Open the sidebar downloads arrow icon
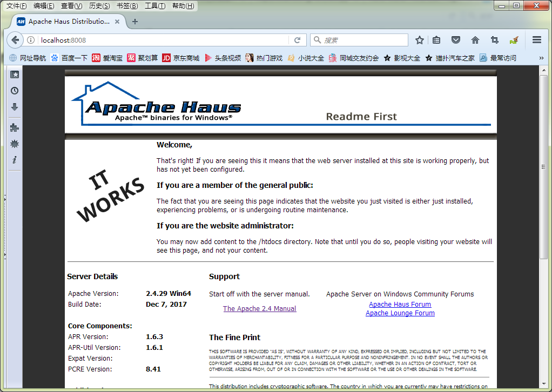The height and width of the screenshot is (392, 552). (x=15, y=107)
